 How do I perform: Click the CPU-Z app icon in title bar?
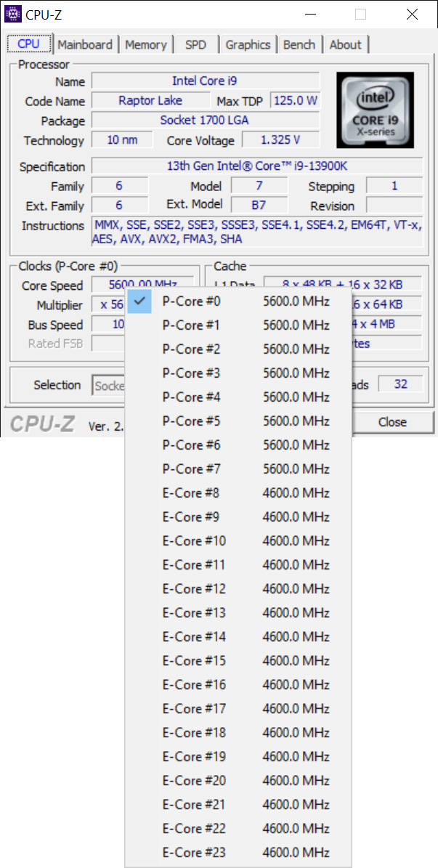pyautogui.click(x=13, y=14)
